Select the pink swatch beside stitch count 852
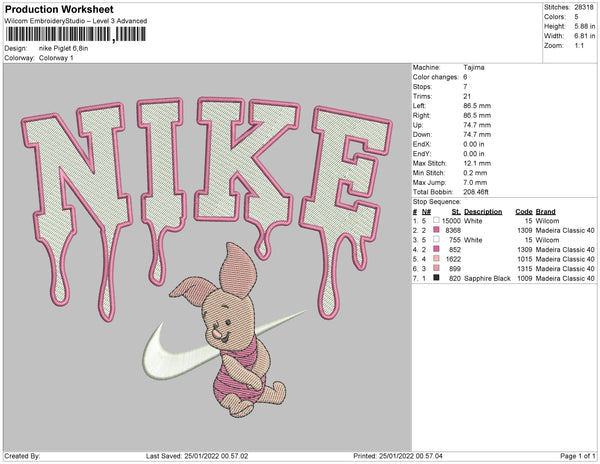Image resolution: width=600 pixels, height=464 pixels. point(436,249)
